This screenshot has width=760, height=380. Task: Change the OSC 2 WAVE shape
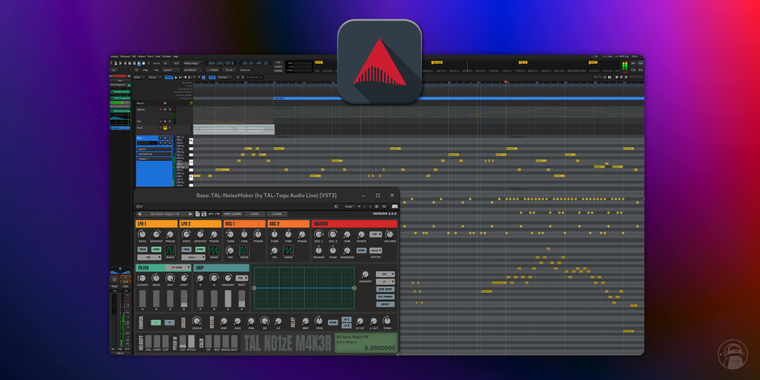[x=288, y=251]
